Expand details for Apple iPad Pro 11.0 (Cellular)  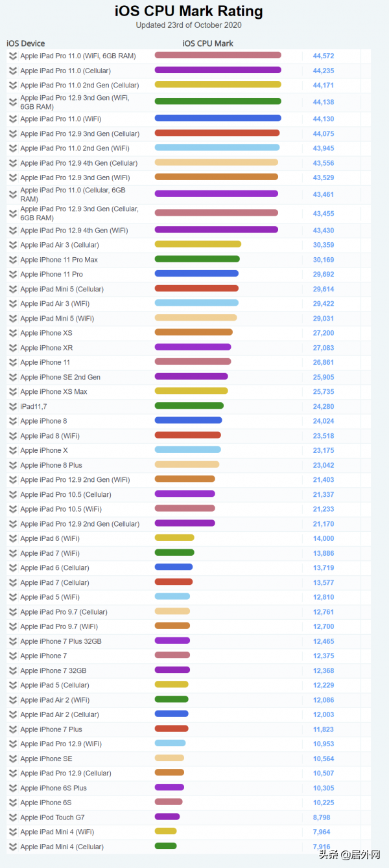pyautogui.click(x=12, y=71)
